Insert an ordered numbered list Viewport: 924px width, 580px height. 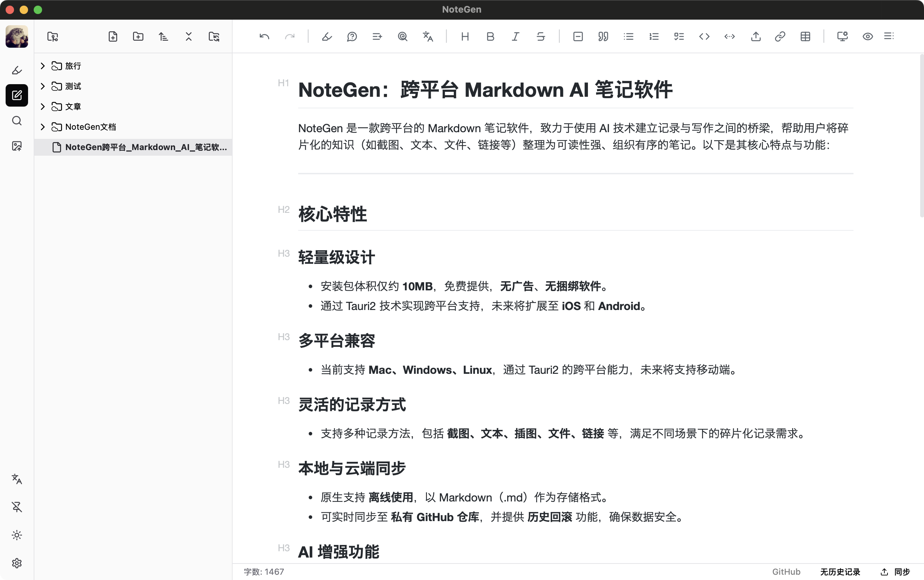point(654,36)
